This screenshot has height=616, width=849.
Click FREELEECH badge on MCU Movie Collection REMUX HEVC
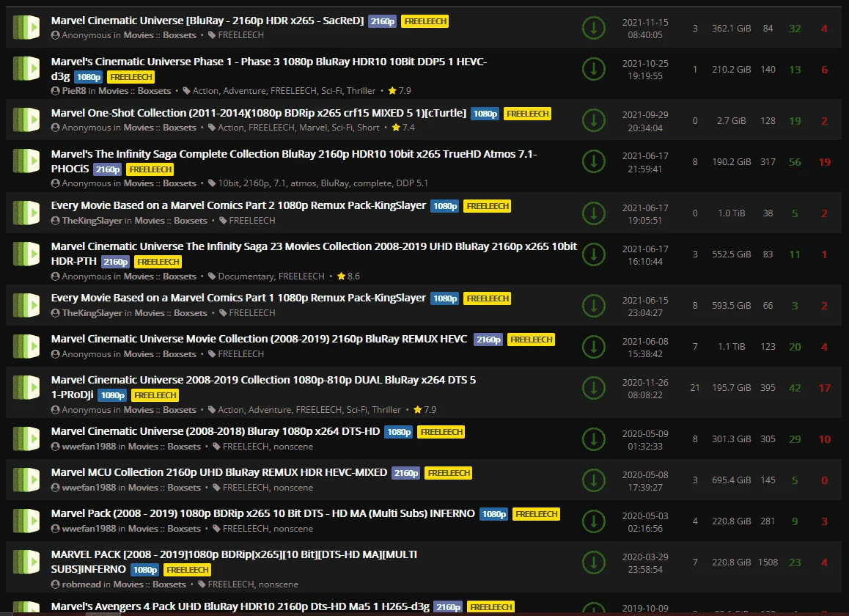tap(531, 340)
